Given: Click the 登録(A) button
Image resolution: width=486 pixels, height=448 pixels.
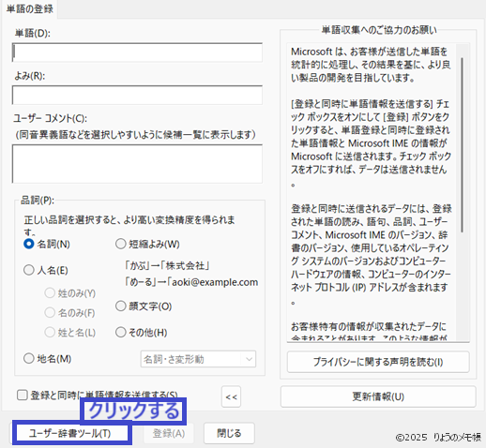Looking at the screenshot, I should (169, 433).
